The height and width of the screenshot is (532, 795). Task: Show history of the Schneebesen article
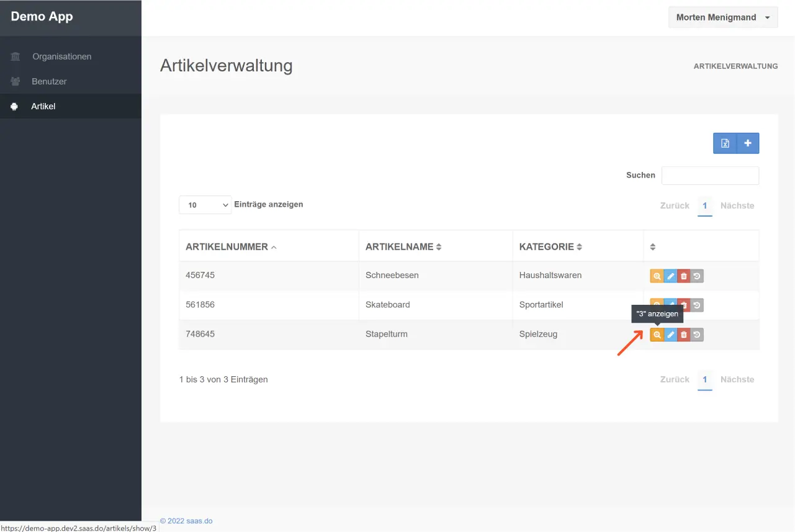tap(698, 276)
